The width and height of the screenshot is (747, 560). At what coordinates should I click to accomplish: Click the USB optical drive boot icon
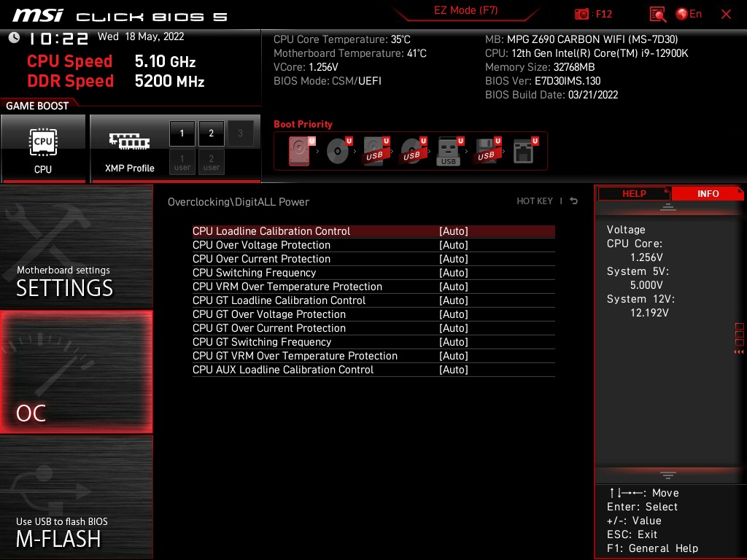pyautogui.click(x=413, y=151)
